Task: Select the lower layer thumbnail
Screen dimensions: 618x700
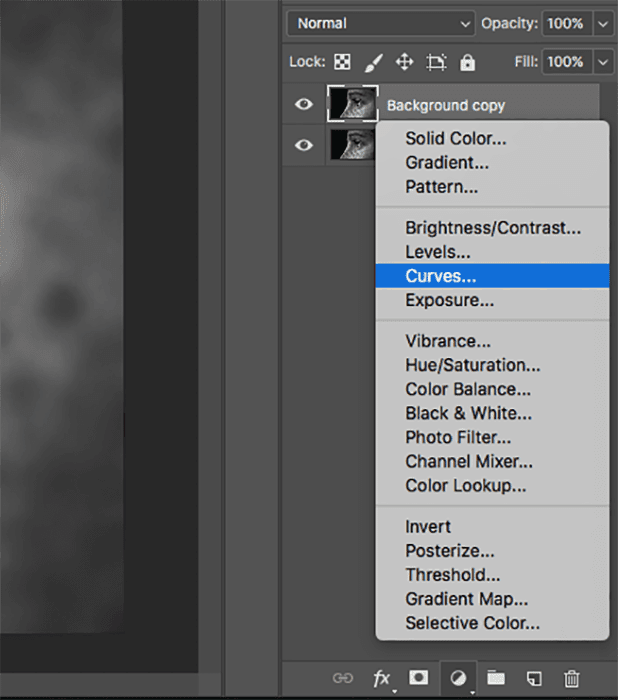Action: [x=352, y=144]
